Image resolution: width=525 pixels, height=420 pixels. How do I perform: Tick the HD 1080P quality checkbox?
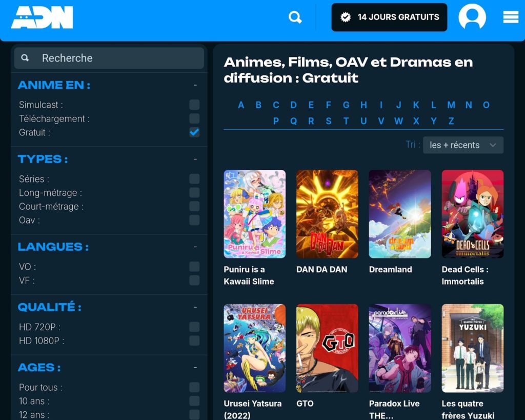point(194,341)
